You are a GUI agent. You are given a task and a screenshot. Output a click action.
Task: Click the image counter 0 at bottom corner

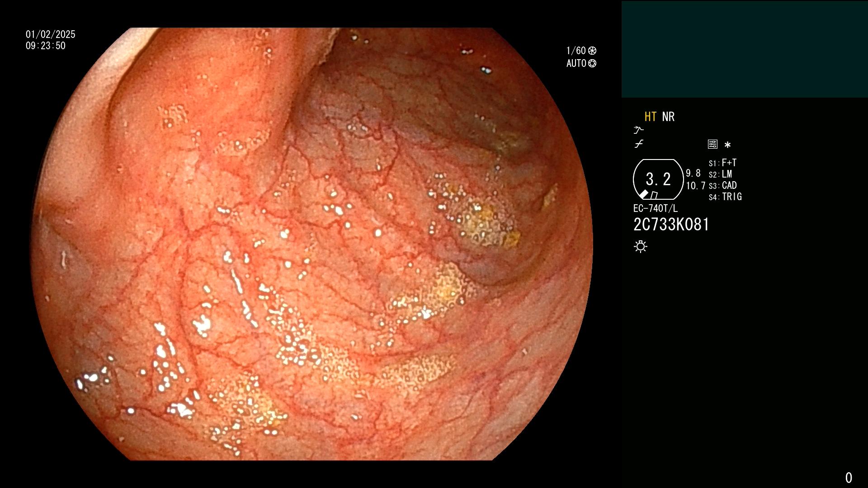click(x=849, y=478)
